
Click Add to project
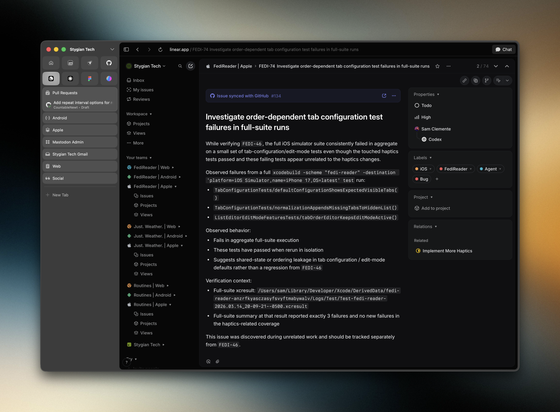point(432,208)
